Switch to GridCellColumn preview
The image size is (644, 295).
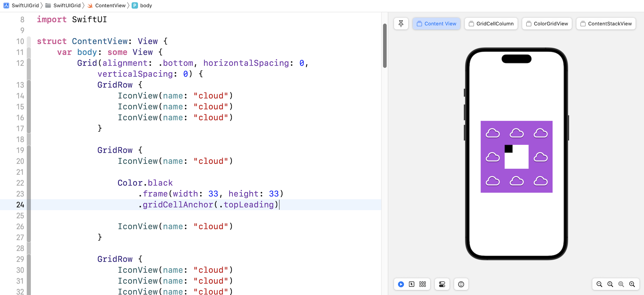pyautogui.click(x=491, y=23)
